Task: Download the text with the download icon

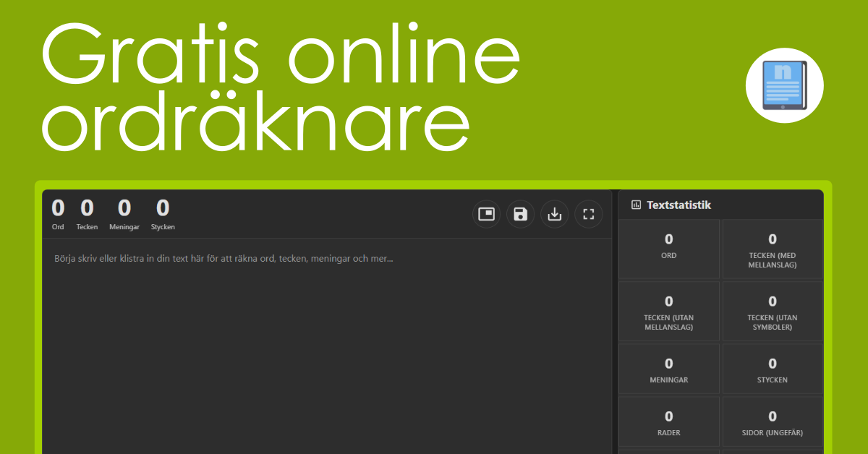Action: coord(554,214)
